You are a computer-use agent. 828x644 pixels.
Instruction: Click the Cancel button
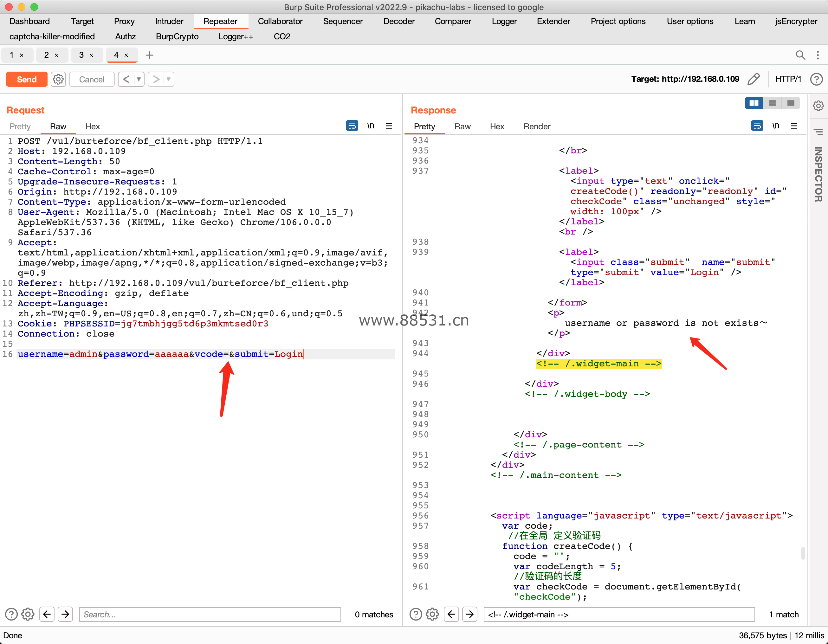(92, 79)
